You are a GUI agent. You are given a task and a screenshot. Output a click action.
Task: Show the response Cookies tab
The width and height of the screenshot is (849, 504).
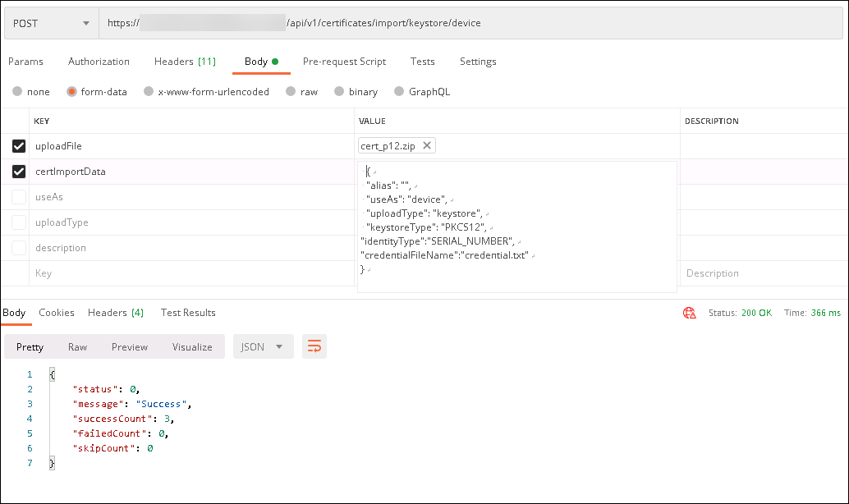point(57,313)
